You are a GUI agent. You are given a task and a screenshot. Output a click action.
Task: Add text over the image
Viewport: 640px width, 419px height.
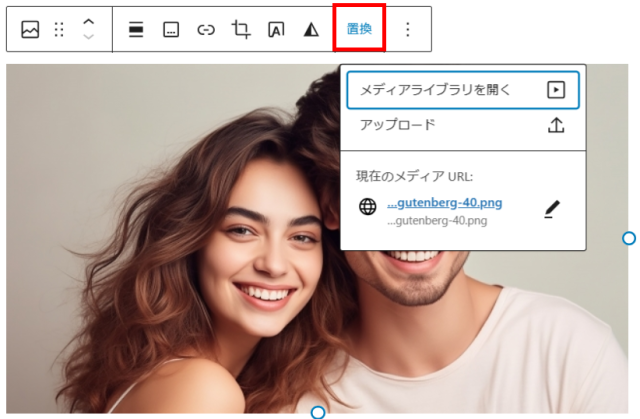(276, 30)
